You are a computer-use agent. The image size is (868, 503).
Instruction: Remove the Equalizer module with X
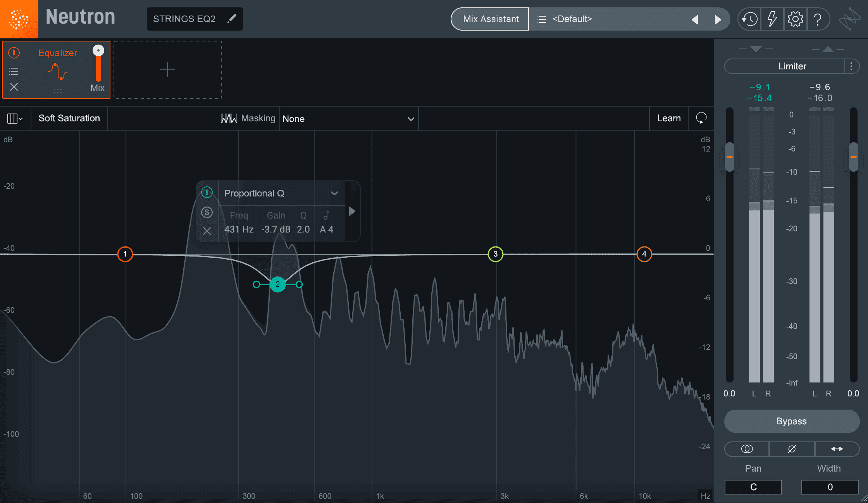(x=14, y=87)
